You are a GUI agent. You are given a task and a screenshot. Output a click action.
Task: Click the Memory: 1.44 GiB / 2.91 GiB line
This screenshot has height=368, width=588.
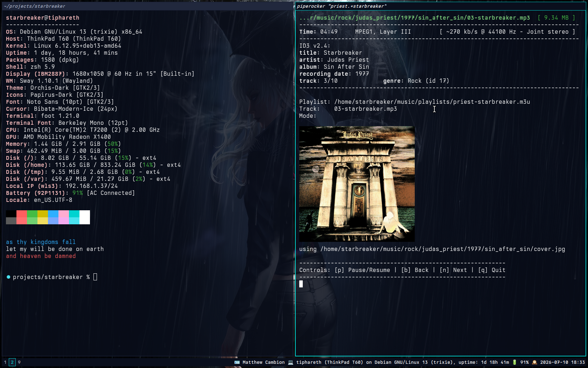click(63, 144)
